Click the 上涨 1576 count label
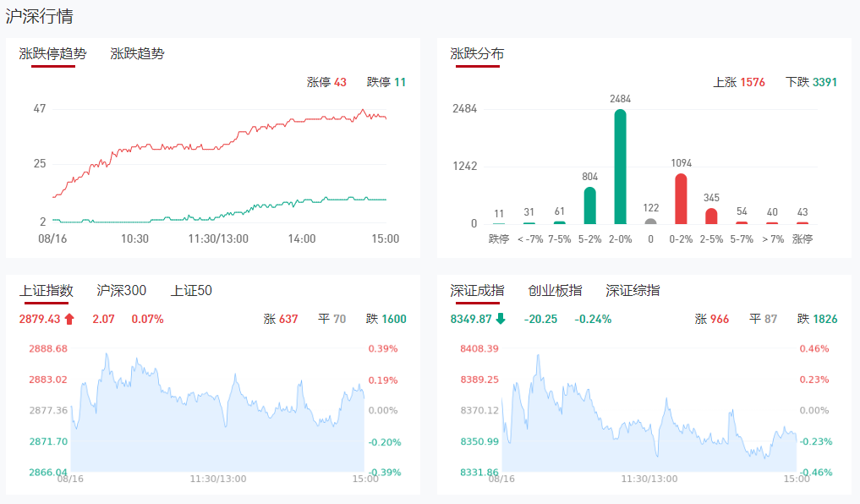Image resolution: width=860 pixels, height=504 pixels. (x=739, y=82)
